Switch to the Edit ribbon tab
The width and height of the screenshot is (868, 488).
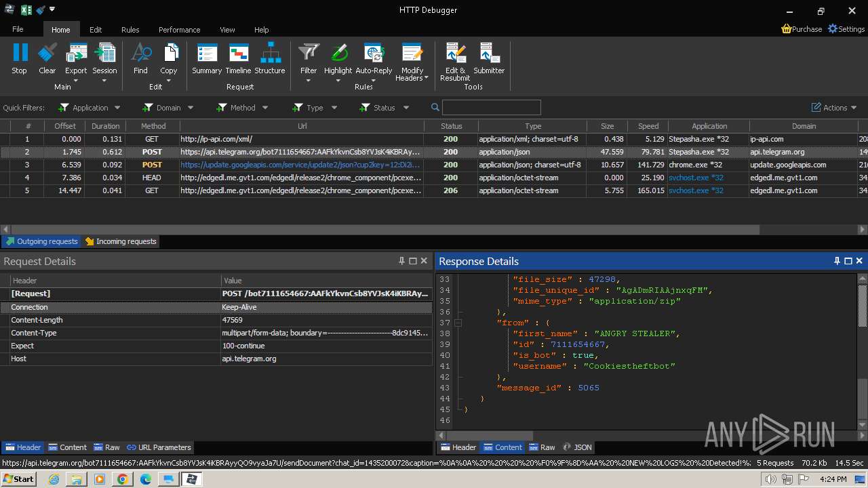coord(96,30)
